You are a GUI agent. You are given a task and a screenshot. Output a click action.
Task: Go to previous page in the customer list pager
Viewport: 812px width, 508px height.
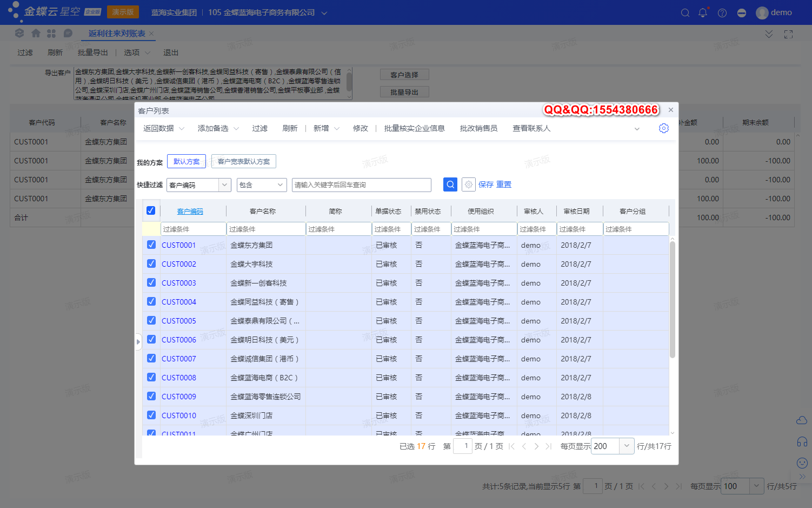point(524,446)
